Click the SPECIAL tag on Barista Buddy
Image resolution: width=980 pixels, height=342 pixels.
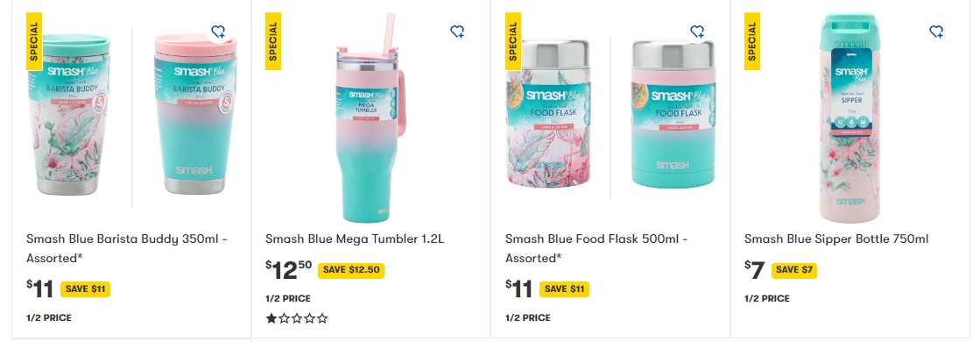[34, 41]
